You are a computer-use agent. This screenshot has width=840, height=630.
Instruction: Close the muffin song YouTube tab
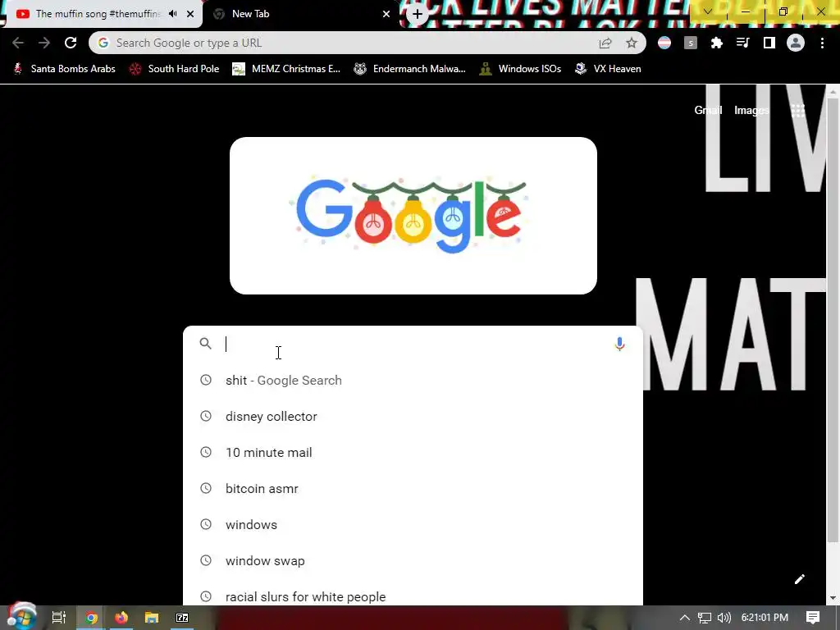190,14
